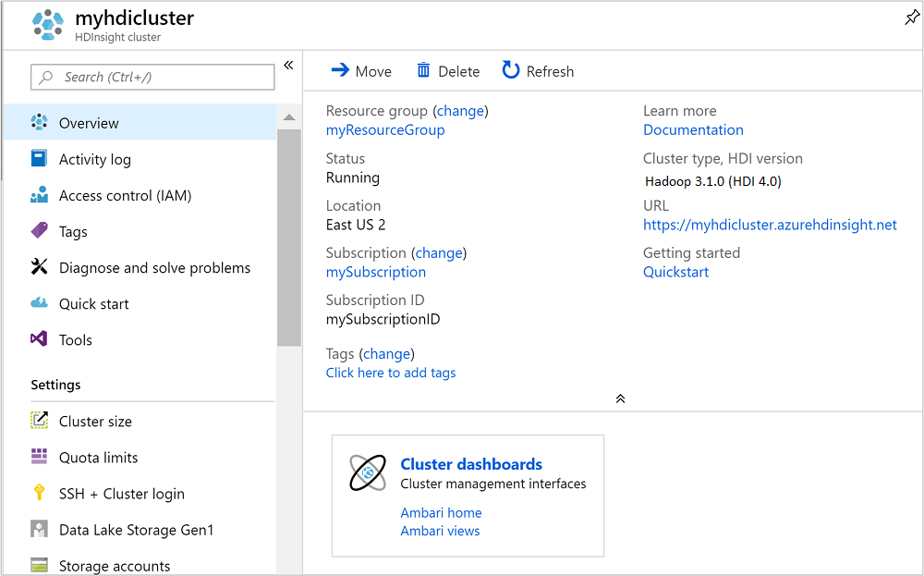
Task: Open Tools via the Visual Studio icon
Action: (x=39, y=339)
